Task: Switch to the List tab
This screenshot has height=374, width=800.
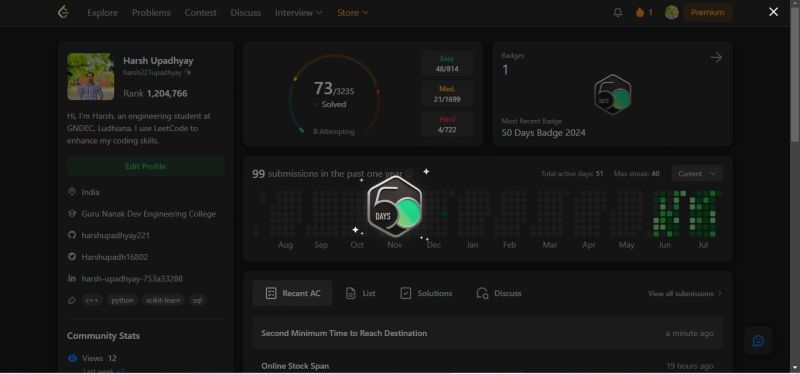Action: pyautogui.click(x=360, y=293)
